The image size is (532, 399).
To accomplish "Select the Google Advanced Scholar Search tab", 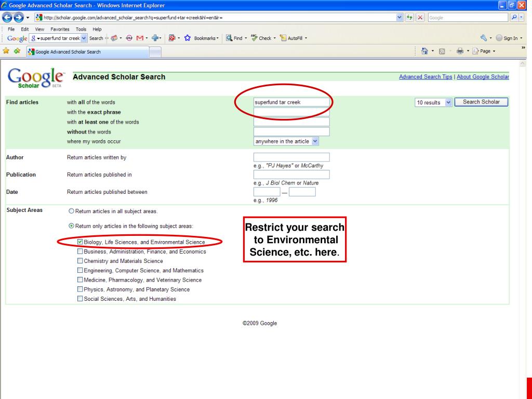I will point(87,52).
